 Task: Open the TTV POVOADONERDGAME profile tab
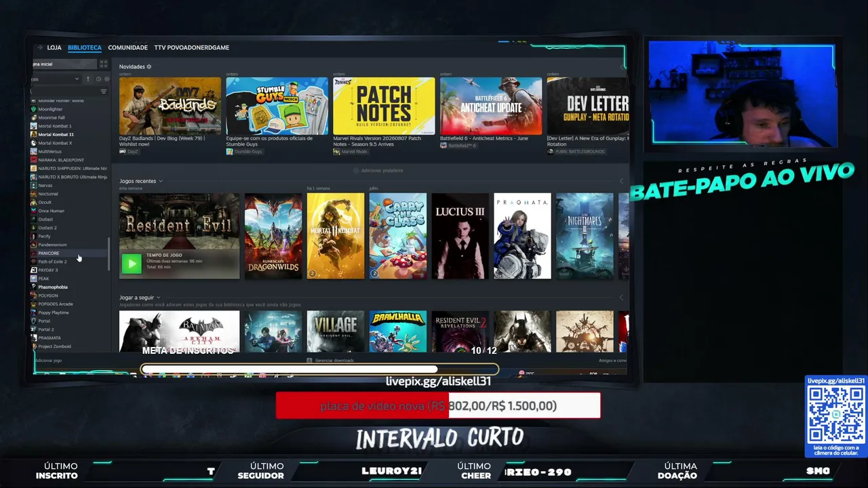click(191, 47)
